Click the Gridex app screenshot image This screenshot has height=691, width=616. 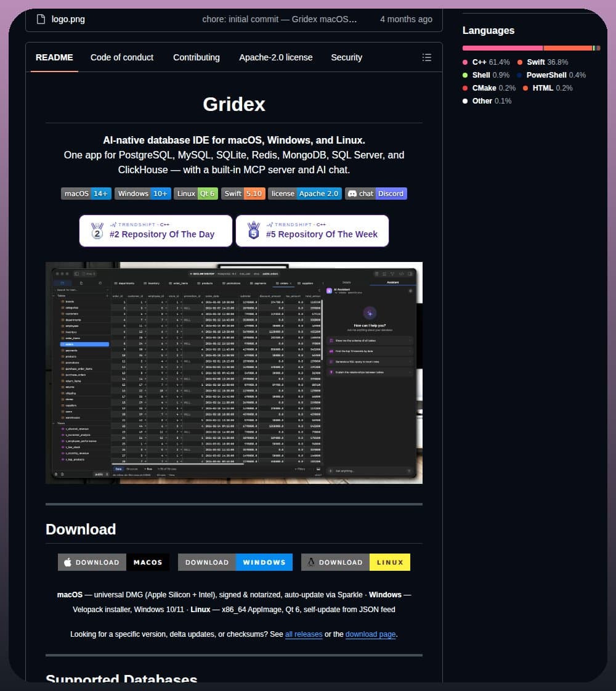coord(234,373)
